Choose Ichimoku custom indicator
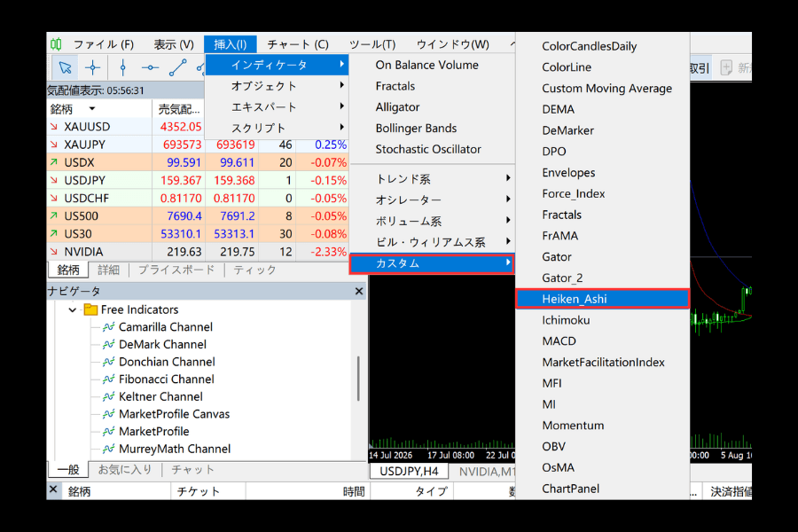 tap(603, 320)
